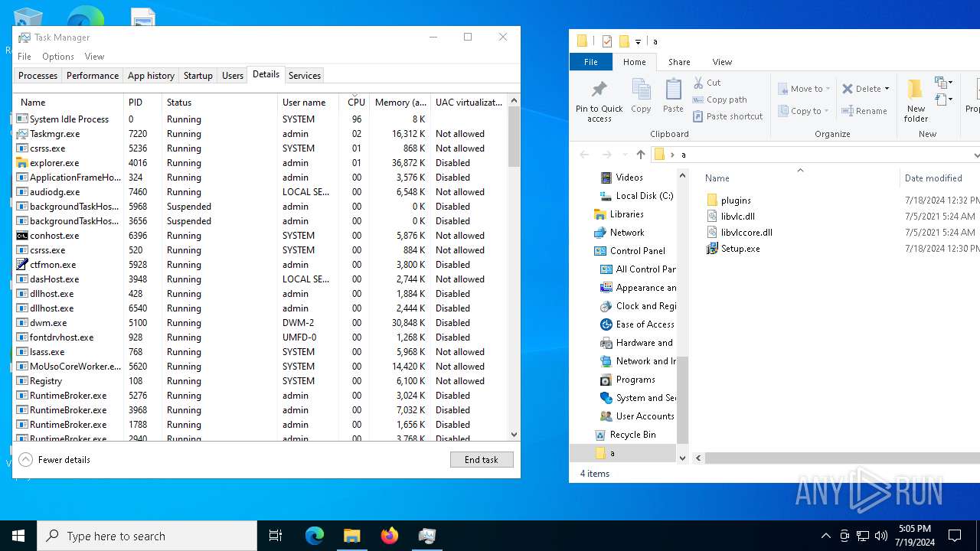The width and height of the screenshot is (980, 551).
Task: Click navigation pane scroll down arrow
Action: click(x=682, y=458)
